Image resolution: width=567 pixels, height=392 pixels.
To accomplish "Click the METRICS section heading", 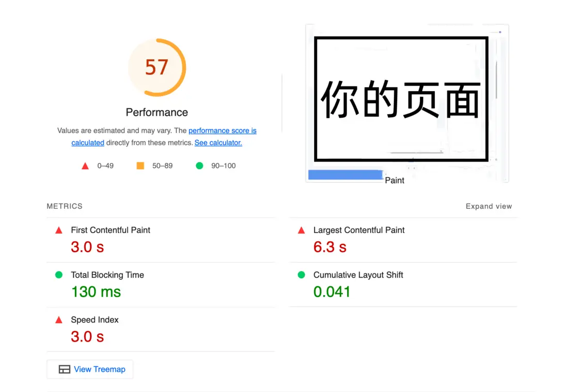I will [x=65, y=206].
